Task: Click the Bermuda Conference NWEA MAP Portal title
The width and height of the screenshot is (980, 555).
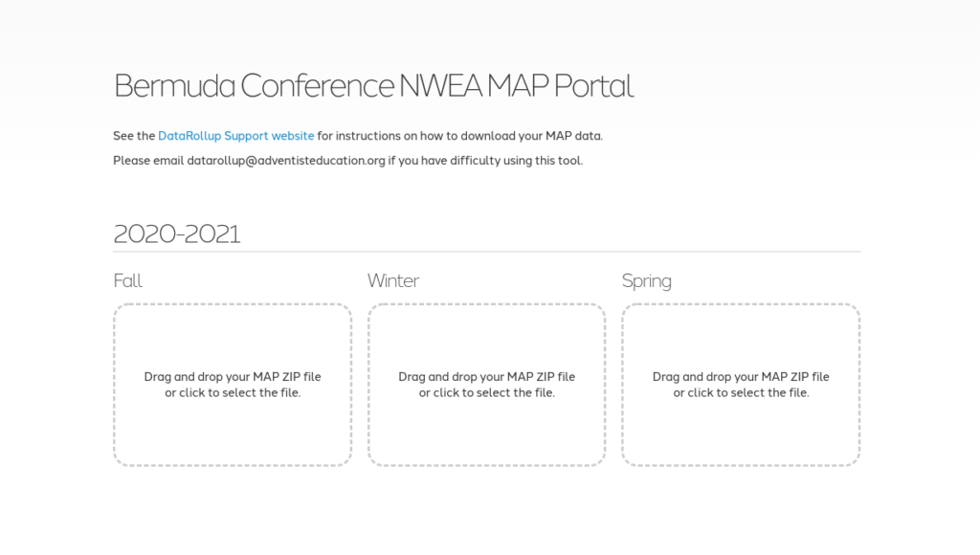Action: 373,85
